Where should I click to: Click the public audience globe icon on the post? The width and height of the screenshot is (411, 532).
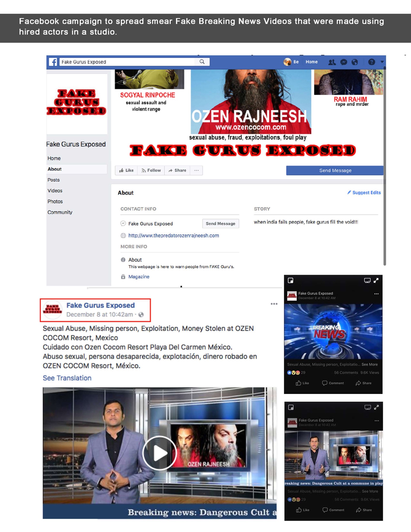(141, 315)
